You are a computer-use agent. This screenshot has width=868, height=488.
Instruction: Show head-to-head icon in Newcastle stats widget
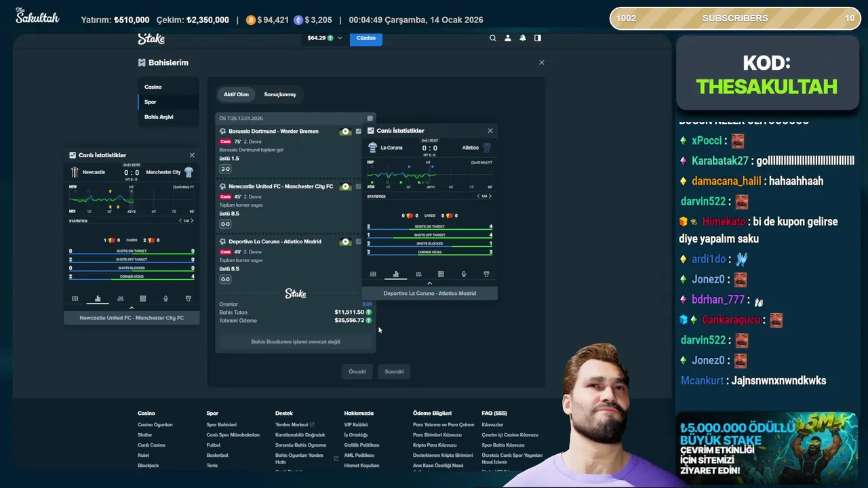[120, 298]
